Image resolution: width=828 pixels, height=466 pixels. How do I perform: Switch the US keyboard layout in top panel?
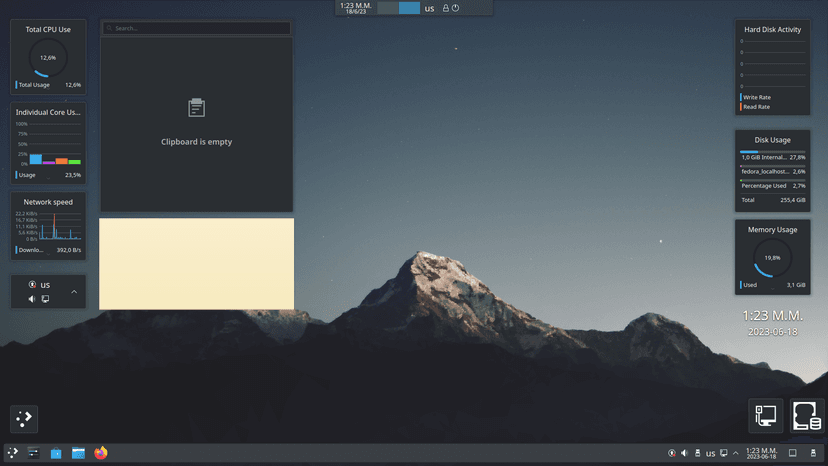tap(429, 8)
